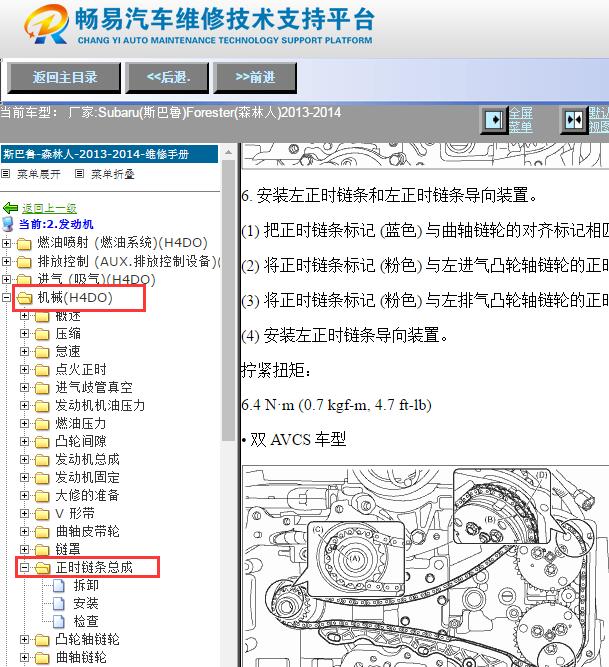Viewport: 609px width, 667px height.
Task: Click the timing chain diagram image
Action: tap(426, 566)
